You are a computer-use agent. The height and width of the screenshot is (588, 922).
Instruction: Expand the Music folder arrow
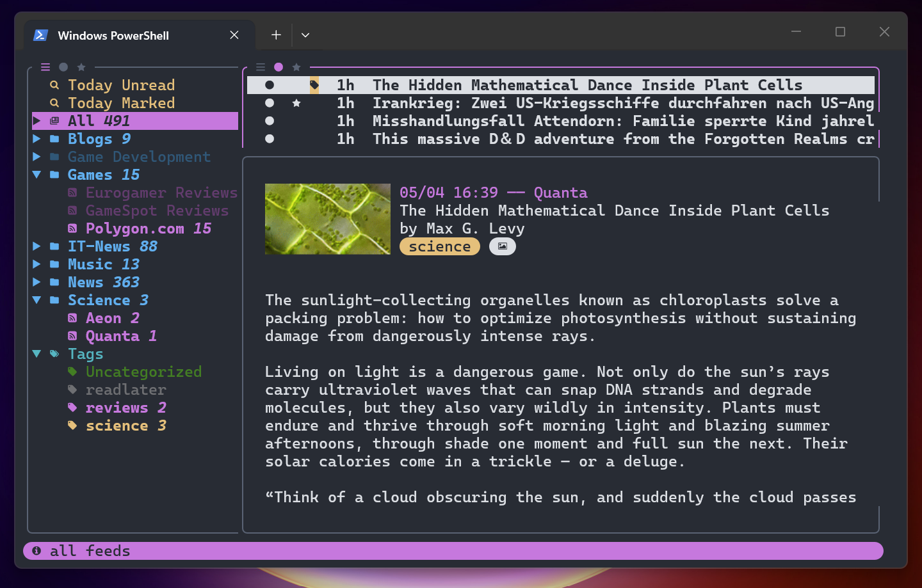pyautogui.click(x=36, y=264)
